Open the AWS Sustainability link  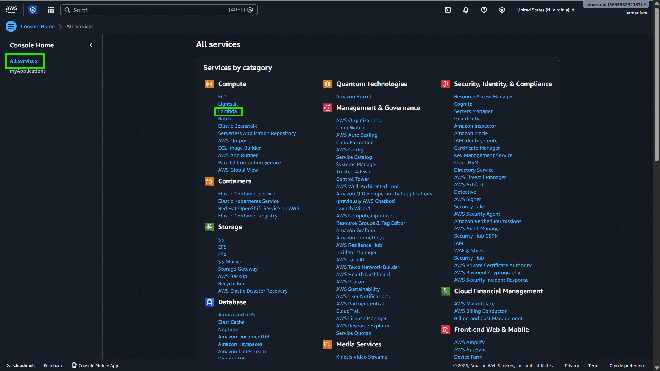point(358,289)
